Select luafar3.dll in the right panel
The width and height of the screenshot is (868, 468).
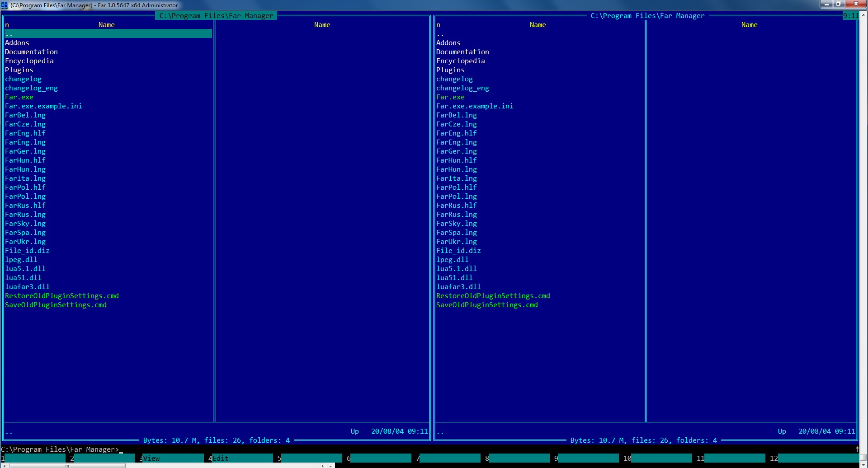tap(458, 287)
